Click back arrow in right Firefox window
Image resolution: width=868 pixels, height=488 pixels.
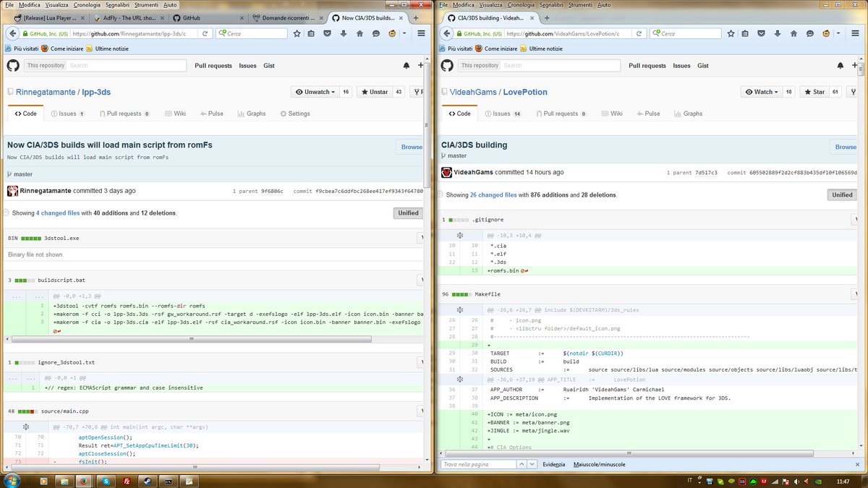(445, 33)
